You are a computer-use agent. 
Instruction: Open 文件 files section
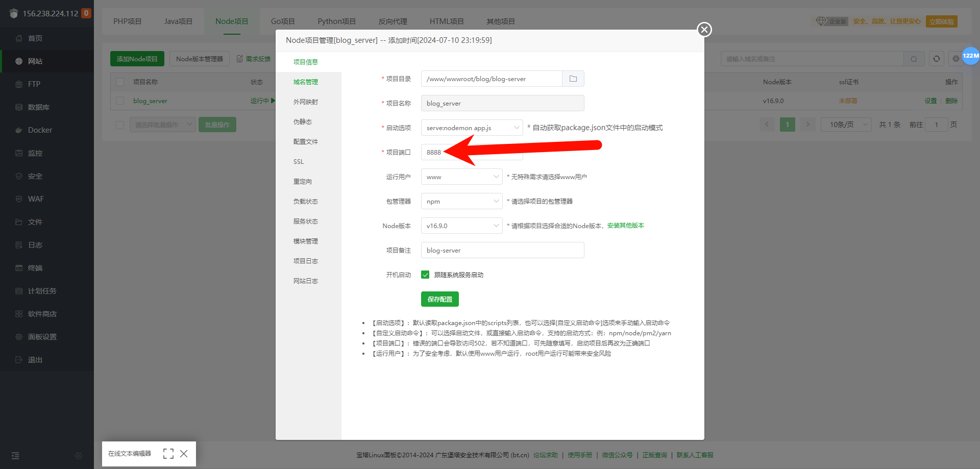point(35,222)
